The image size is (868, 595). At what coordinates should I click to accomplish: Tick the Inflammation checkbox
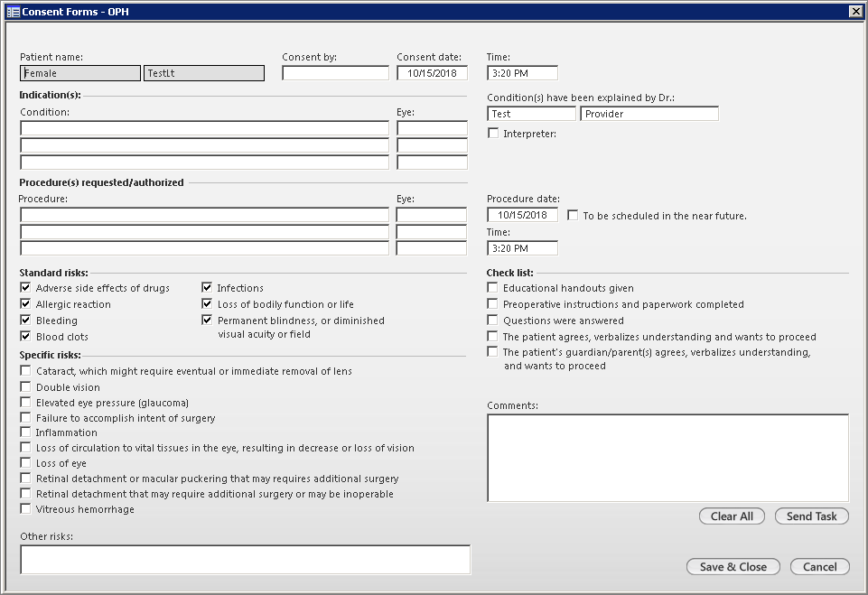[x=25, y=432]
